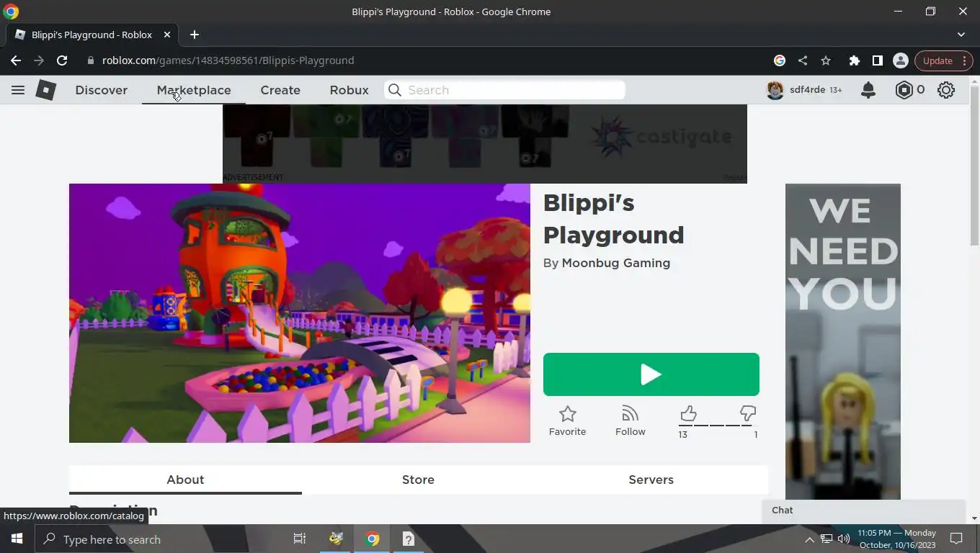Open the castigate banner advertisement
The width and height of the screenshot is (980, 553).
coord(485,143)
